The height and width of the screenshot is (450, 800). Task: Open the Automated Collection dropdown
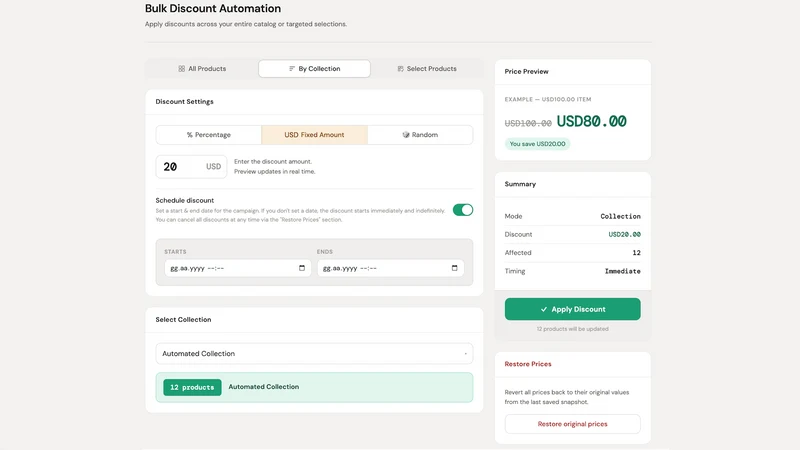pyautogui.click(x=314, y=354)
